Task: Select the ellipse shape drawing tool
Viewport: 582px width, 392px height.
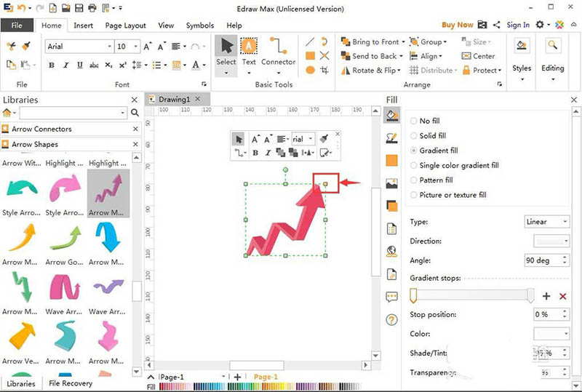Action: click(x=311, y=70)
